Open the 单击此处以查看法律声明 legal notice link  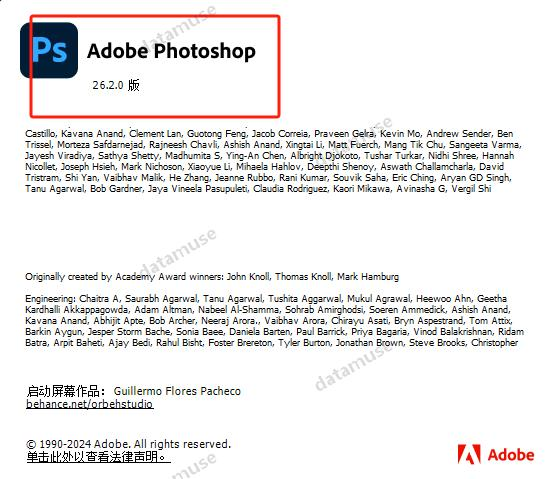96,456
